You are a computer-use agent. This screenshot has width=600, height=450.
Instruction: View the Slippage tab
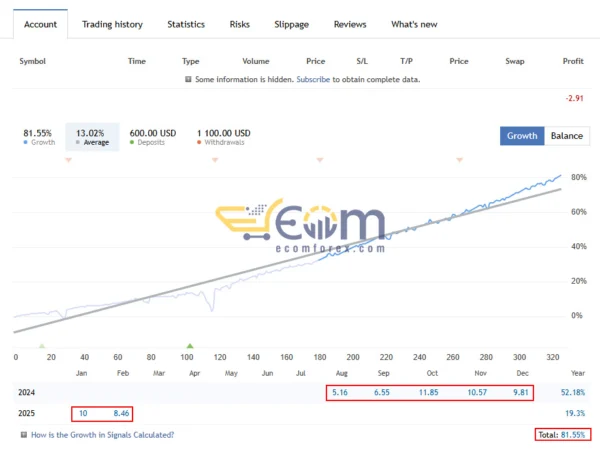(x=291, y=24)
